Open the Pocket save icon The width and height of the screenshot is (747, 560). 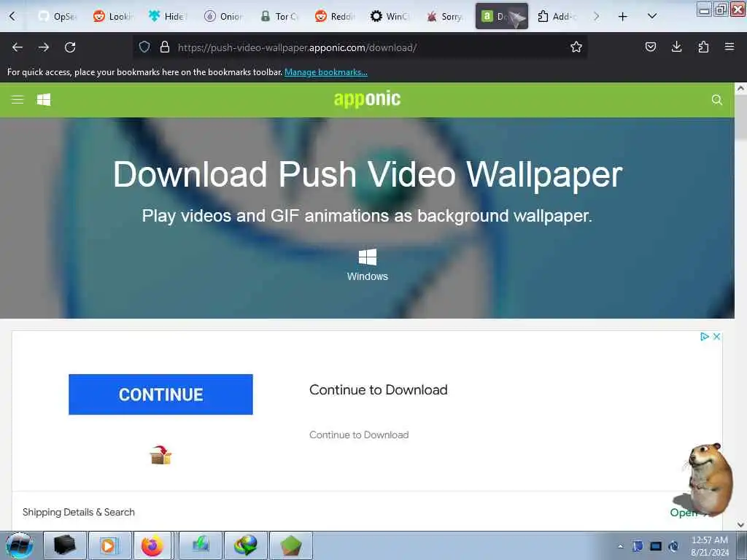[x=650, y=47]
